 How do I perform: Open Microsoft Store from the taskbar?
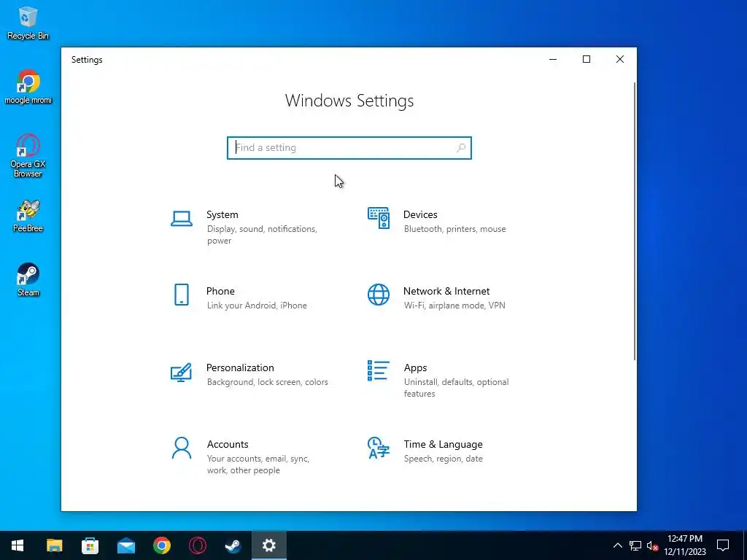click(90, 545)
